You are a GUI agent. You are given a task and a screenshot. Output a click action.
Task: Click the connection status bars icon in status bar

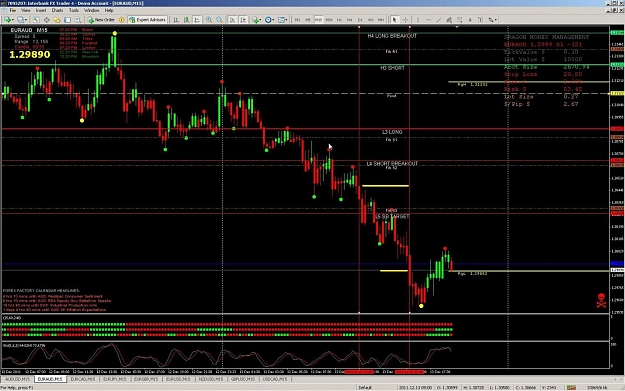[x=571, y=387]
